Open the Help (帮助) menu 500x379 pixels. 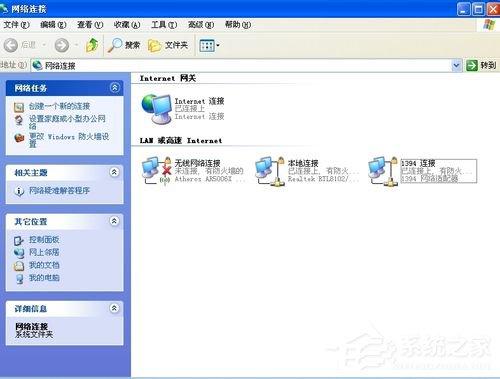(x=238, y=24)
